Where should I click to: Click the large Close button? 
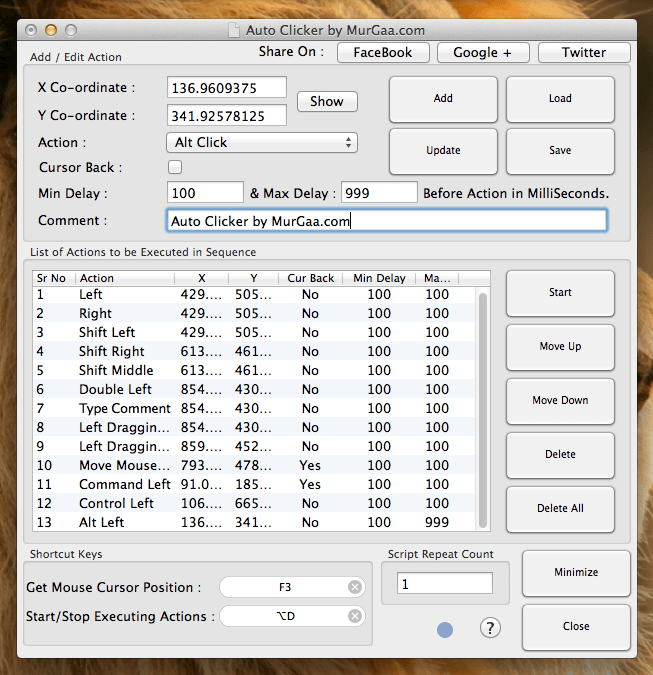(x=576, y=627)
